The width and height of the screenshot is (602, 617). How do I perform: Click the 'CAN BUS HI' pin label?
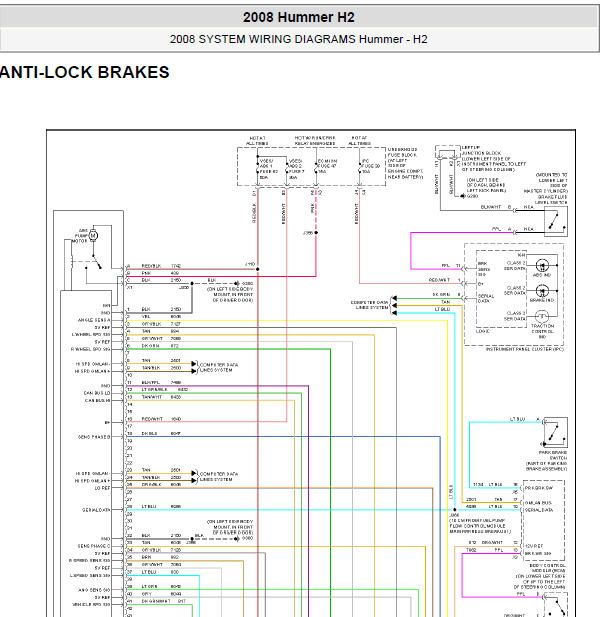pos(98,401)
